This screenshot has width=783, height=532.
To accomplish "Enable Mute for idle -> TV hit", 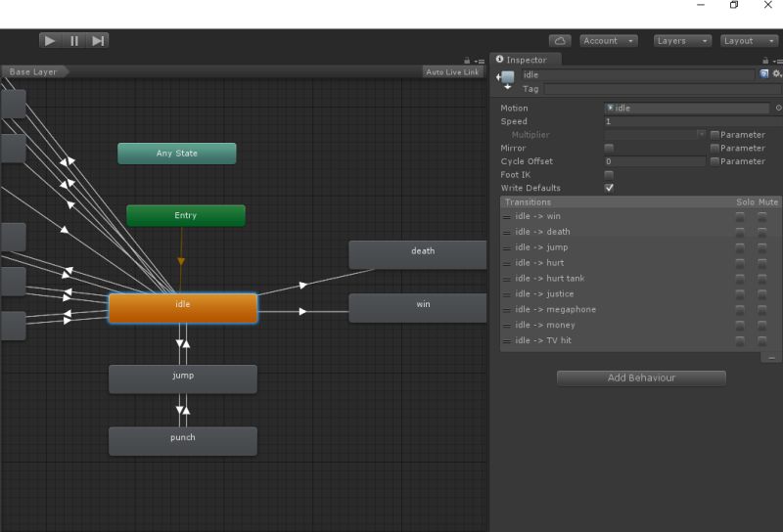I will pos(762,340).
